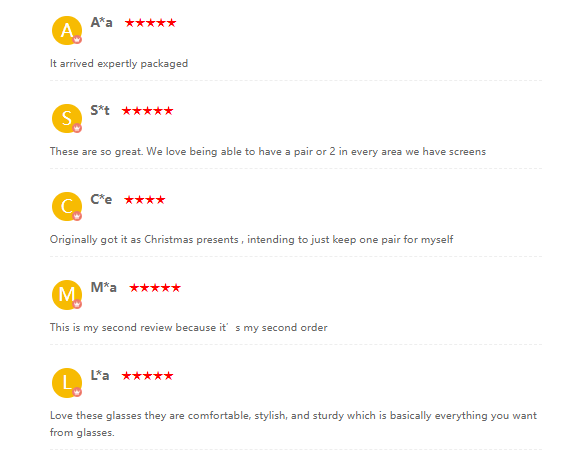Viewport: 577px width, 463px height.
Task: Click the yellow 'M' avatar for M*a
Action: [x=67, y=295]
